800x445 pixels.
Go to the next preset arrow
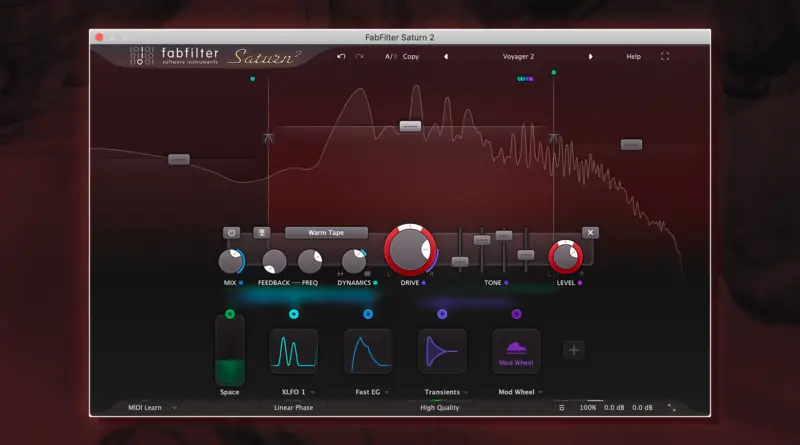point(590,57)
